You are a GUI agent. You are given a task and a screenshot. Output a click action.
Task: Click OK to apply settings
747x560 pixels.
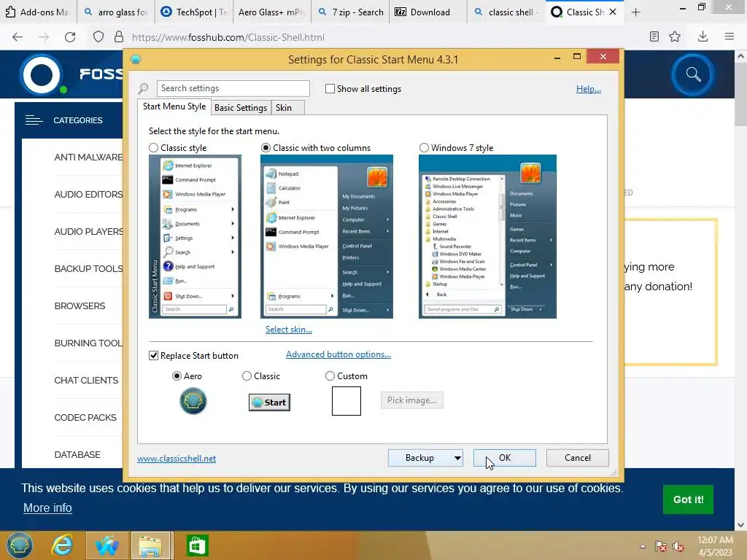pyautogui.click(x=505, y=458)
